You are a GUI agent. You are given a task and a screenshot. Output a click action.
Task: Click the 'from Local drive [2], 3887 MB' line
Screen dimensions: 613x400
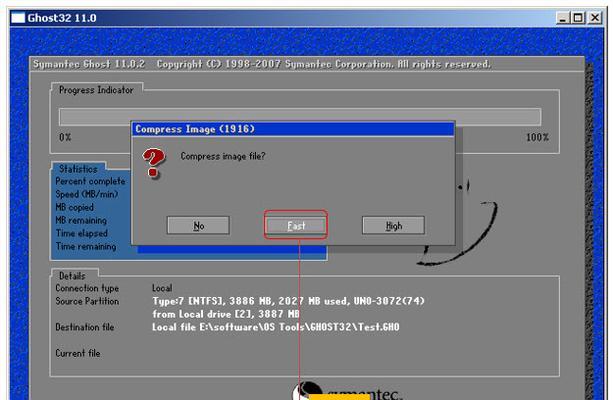click(x=226, y=314)
